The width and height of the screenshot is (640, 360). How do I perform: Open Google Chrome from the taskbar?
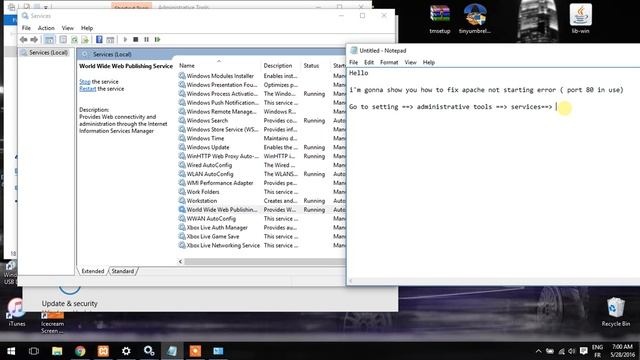[80, 351]
